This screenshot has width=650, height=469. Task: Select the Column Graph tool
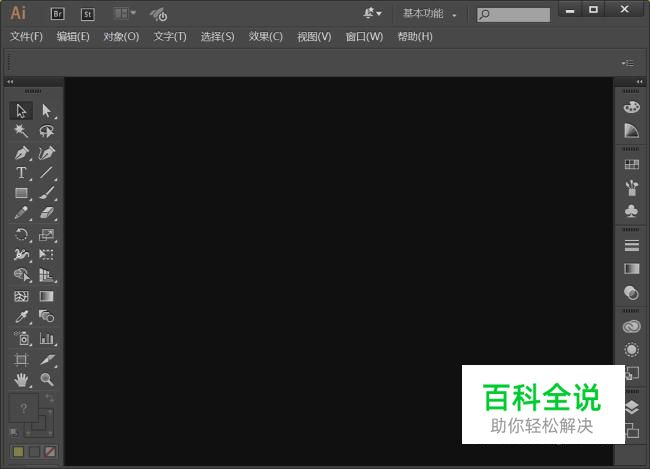click(x=46, y=338)
